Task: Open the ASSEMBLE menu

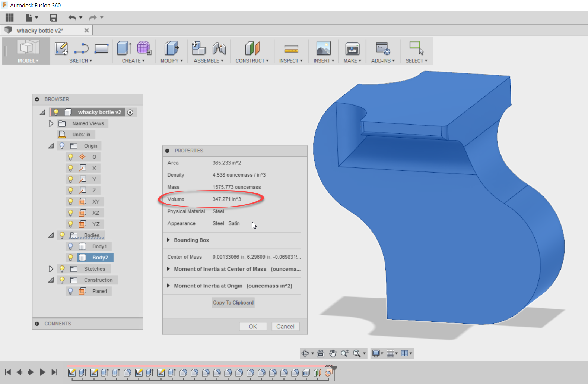Action: pos(209,60)
